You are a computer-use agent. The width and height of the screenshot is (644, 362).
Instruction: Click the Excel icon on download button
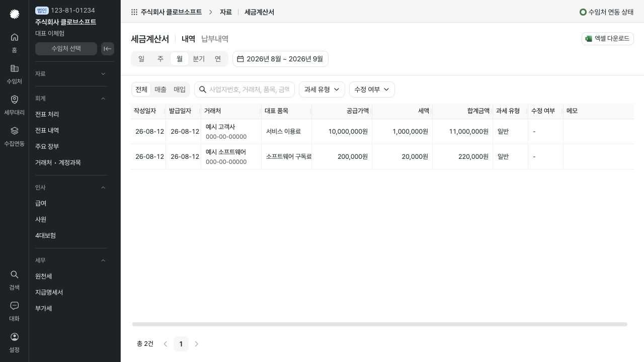pos(589,39)
